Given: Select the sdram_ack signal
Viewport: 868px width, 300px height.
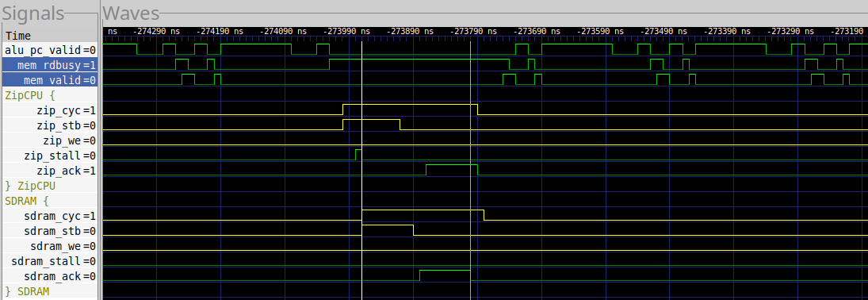Looking at the screenshot, I should point(51,276).
